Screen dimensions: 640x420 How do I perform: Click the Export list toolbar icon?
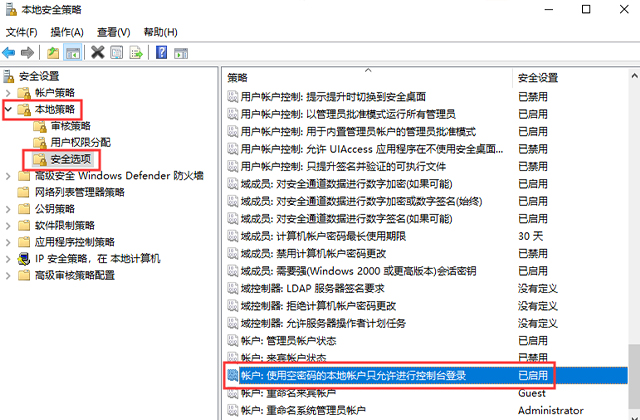(136, 51)
